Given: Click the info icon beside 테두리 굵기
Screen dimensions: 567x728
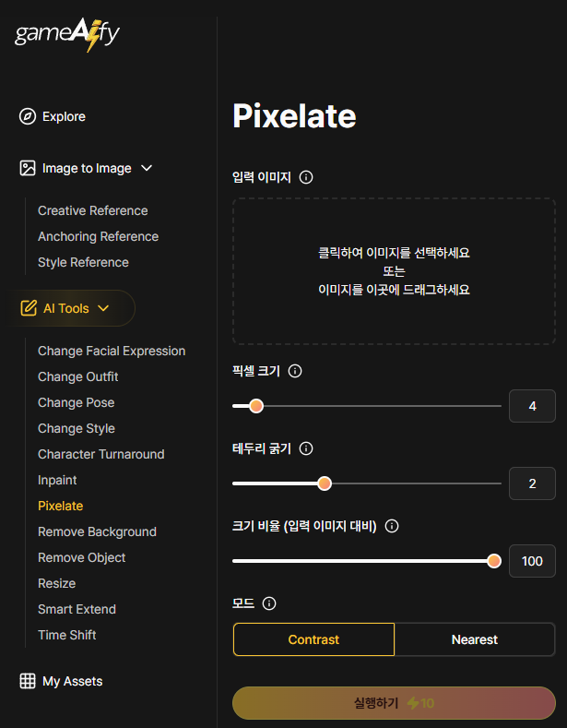Looking at the screenshot, I should click(x=306, y=448).
